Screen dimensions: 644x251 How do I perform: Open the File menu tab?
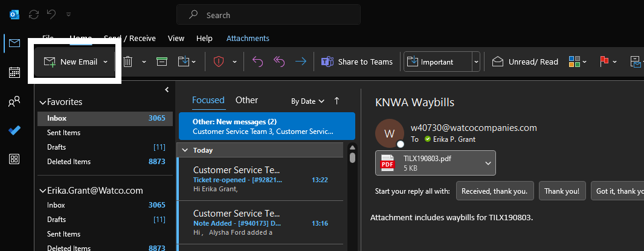(x=48, y=38)
